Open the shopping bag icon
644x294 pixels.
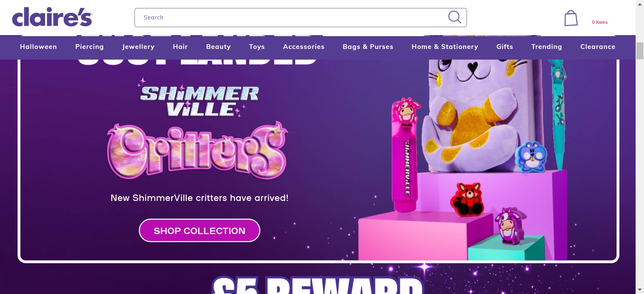pos(571,18)
